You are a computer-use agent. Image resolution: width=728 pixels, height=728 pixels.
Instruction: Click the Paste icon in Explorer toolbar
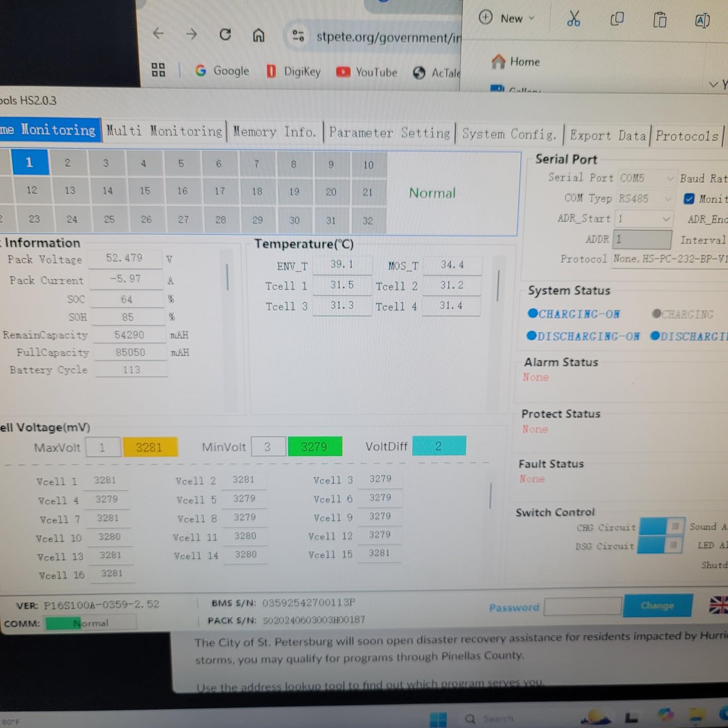pyautogui.click(x=660, y=20)
